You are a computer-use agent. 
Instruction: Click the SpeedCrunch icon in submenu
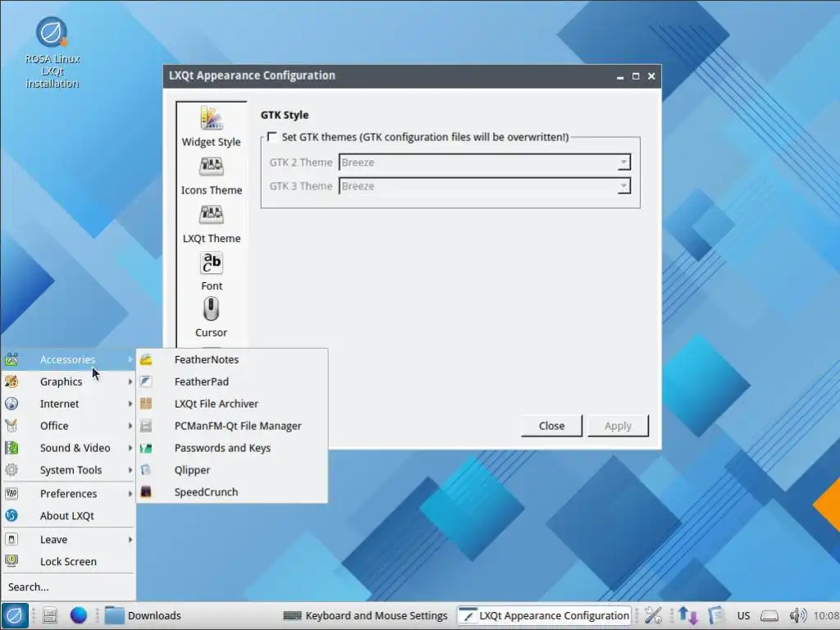(x=146, y=492)
